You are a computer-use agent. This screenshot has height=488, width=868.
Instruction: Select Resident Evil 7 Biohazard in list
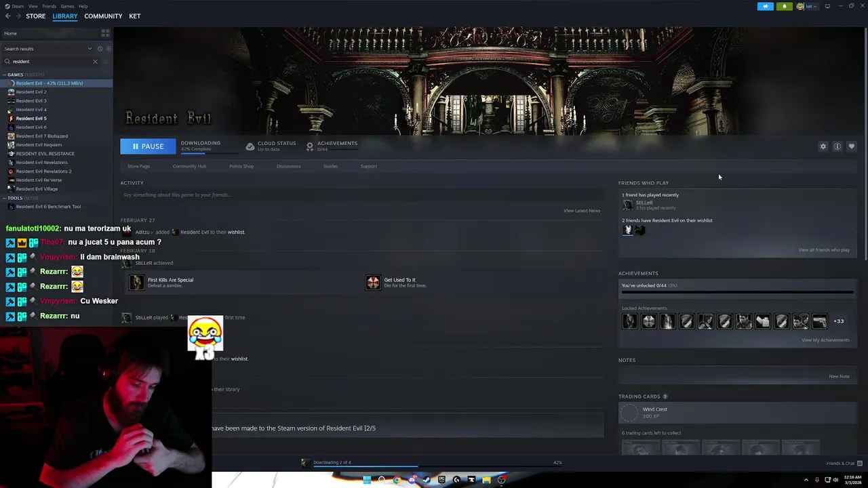click(x=42, y=136)
